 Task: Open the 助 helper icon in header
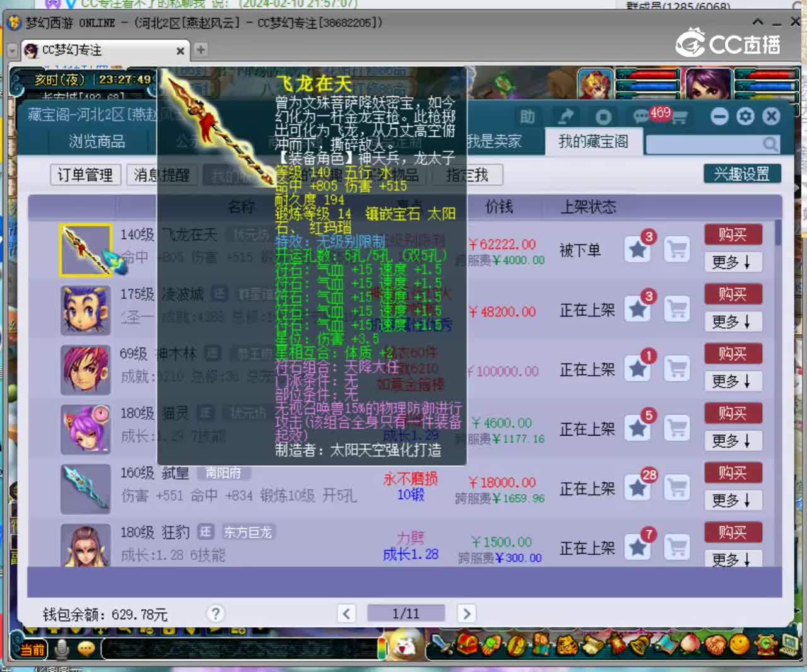[x=527, y=117]
